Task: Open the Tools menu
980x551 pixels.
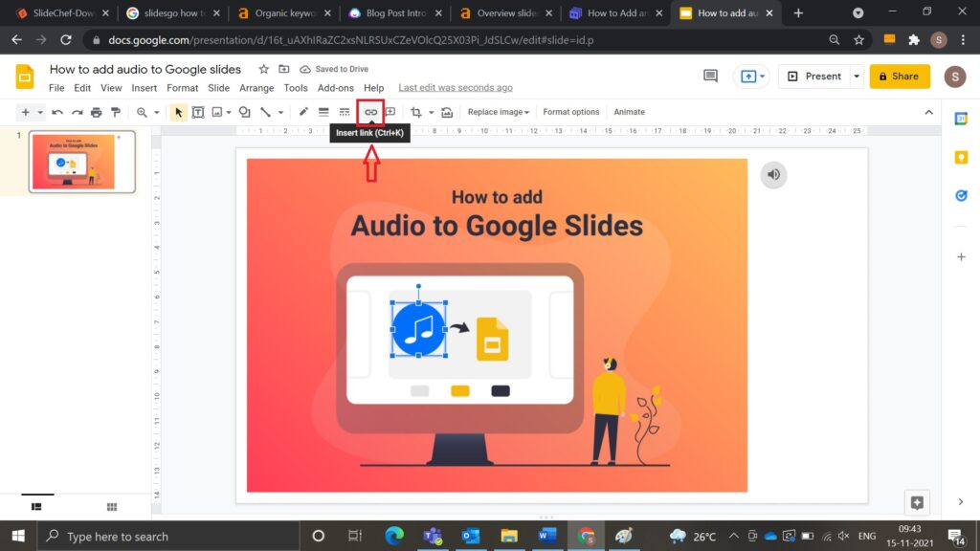Action: [296, 88]
